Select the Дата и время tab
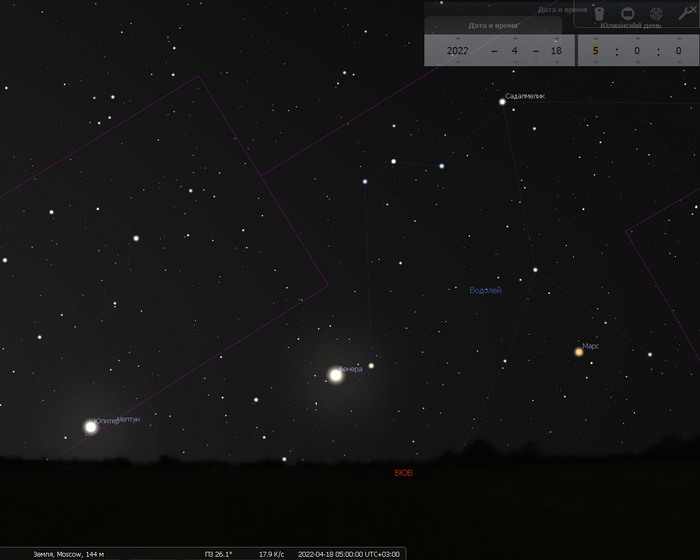This screenshot has width=700, height=560. click(493, 25)
